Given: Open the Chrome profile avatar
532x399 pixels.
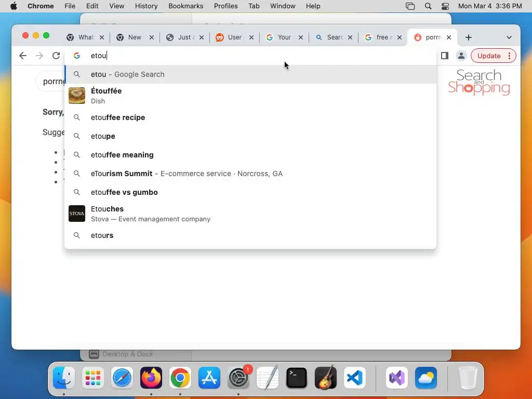Looking at the screenshot, I should tap(461, 56).
